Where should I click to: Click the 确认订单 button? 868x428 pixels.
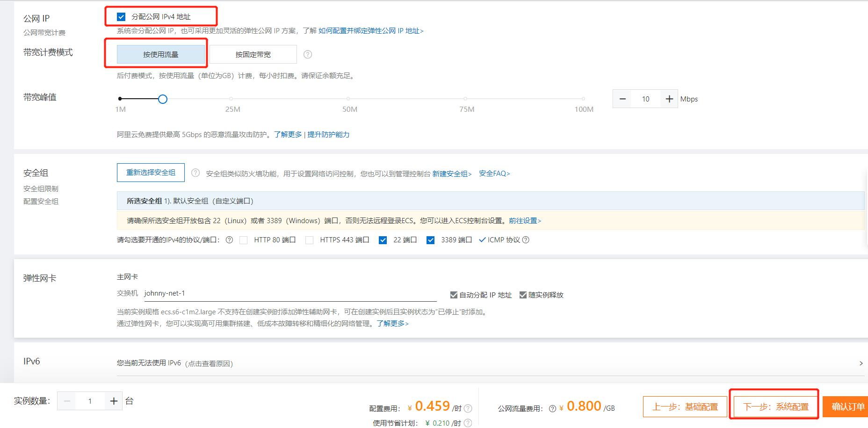[846, 407]
